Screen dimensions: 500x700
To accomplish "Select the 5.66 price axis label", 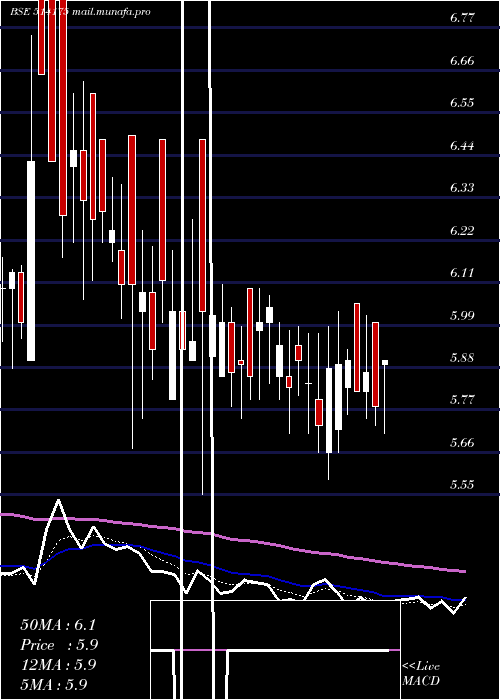I will 462,442.
